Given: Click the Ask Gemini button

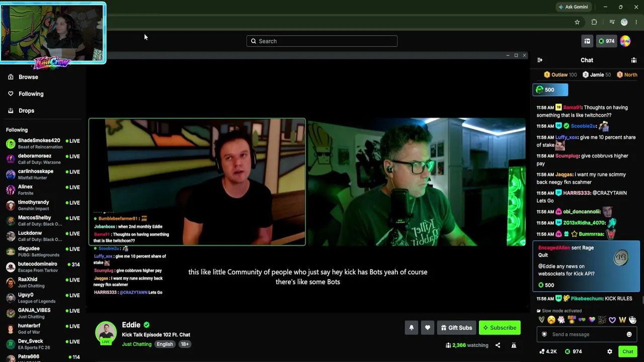Looking at the screenshot, I should tap(573, 7).
